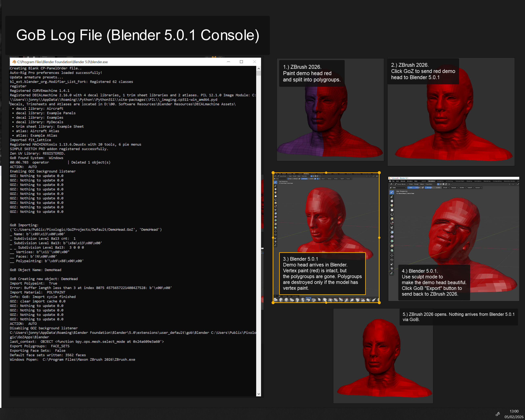Pick Line Project tool in Grab-brush Blender
This screenshot has width=525, height=420.
pos(392,227)
